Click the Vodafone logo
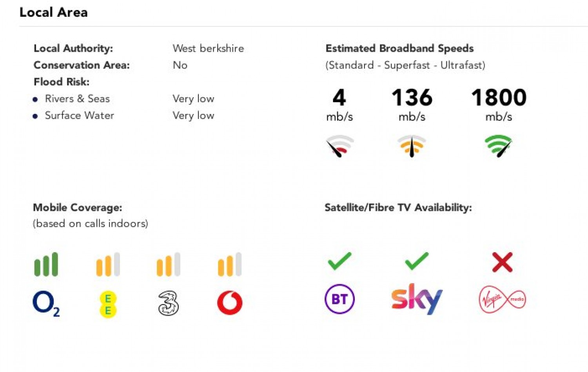Viewport: 588px width, 372px height. coord(230,303)
